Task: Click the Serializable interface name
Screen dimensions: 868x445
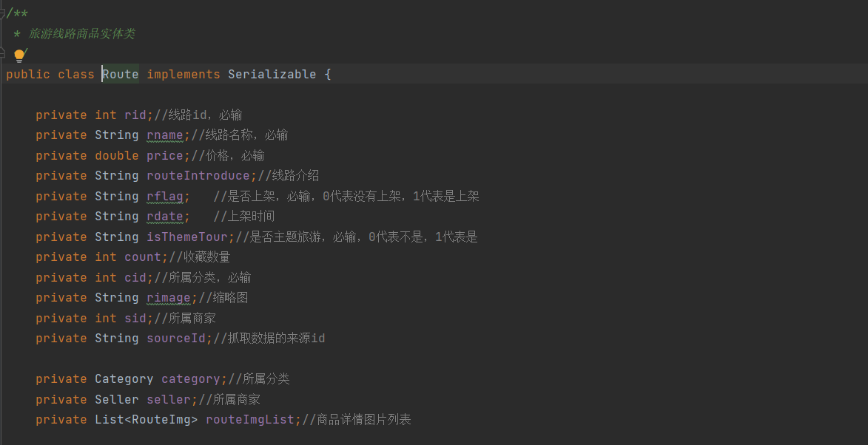Action: [x=272, y=74]
